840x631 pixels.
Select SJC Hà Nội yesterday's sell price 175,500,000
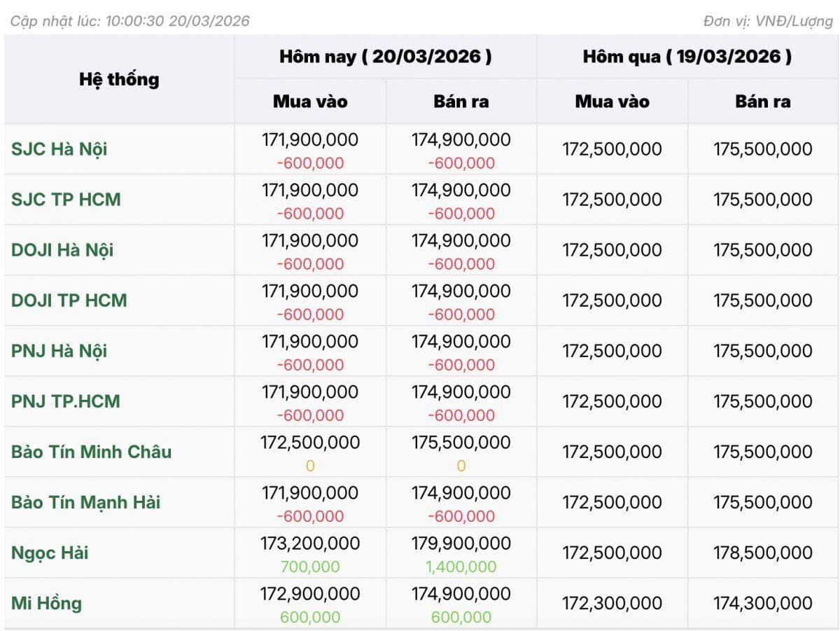click(x=763, y=149)
